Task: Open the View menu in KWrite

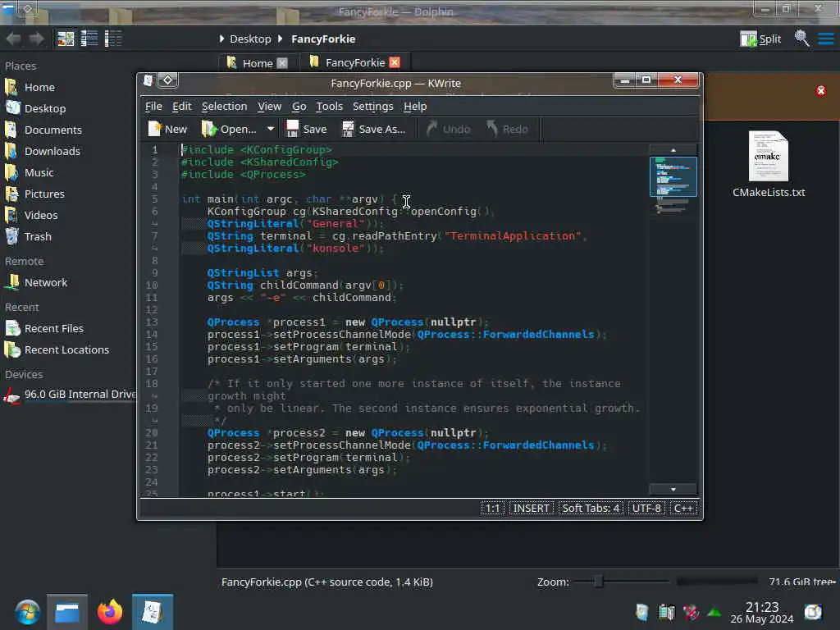Action: pyautogui.click(x=269, y=106)
